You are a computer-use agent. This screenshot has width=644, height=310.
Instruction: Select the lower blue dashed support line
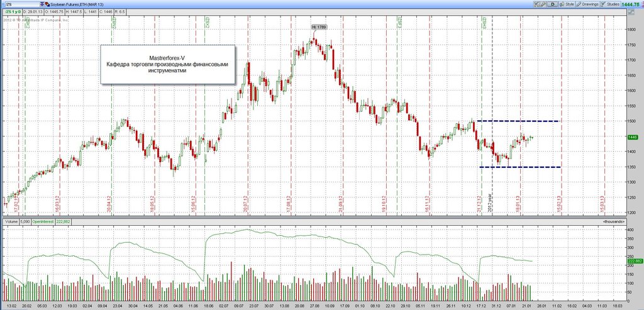click(519, 167)
